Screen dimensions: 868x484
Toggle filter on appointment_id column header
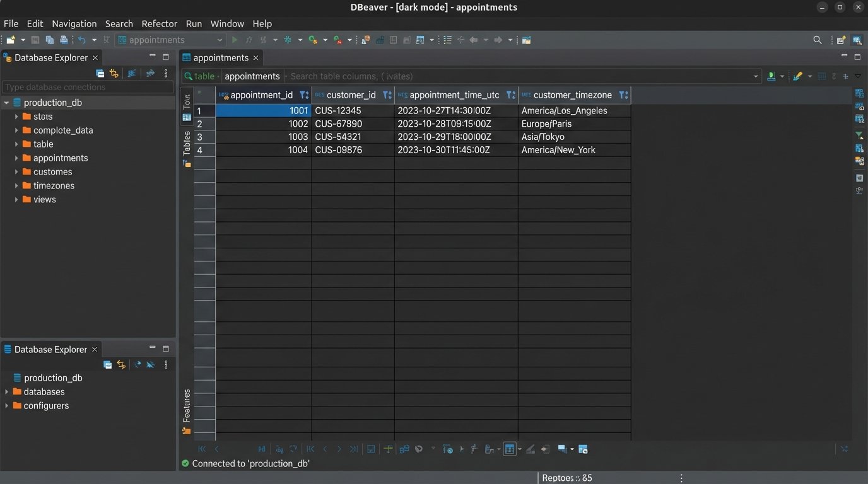click(303, 95)
